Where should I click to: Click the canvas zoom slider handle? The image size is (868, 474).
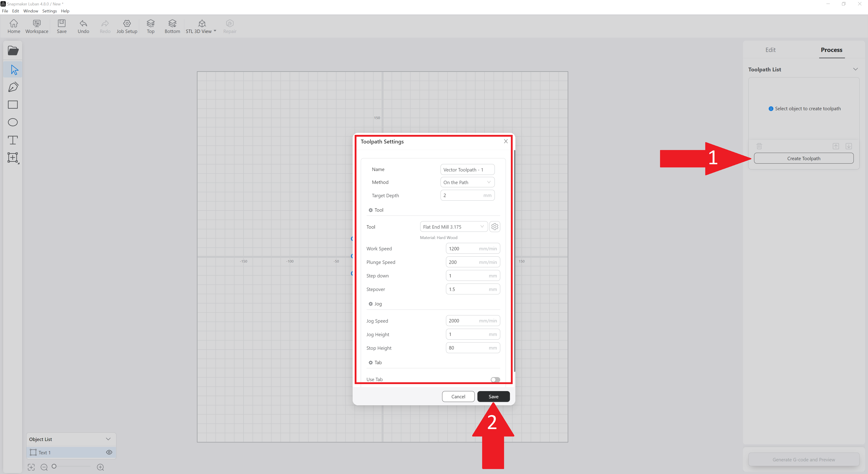coord(54,466)
